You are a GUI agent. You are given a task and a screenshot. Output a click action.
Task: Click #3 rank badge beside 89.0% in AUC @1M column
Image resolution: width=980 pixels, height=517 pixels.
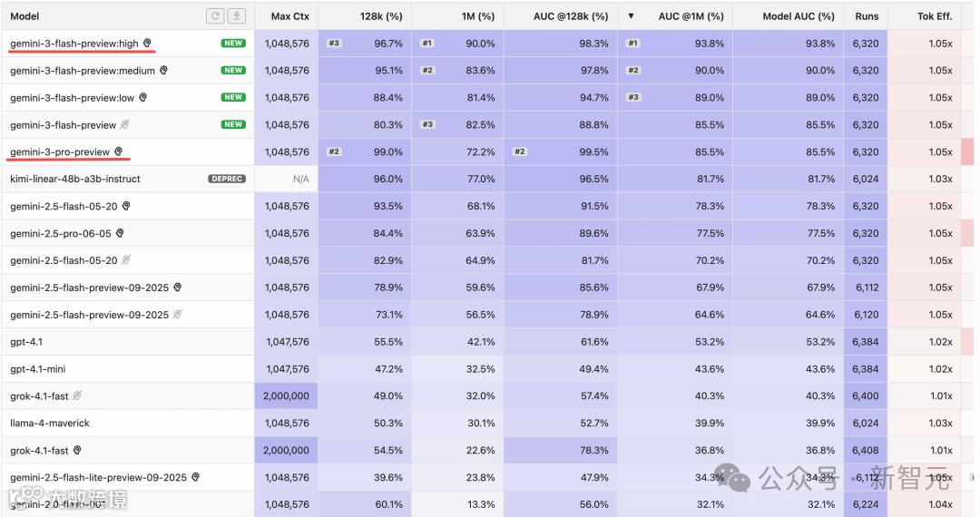(633, 97)
